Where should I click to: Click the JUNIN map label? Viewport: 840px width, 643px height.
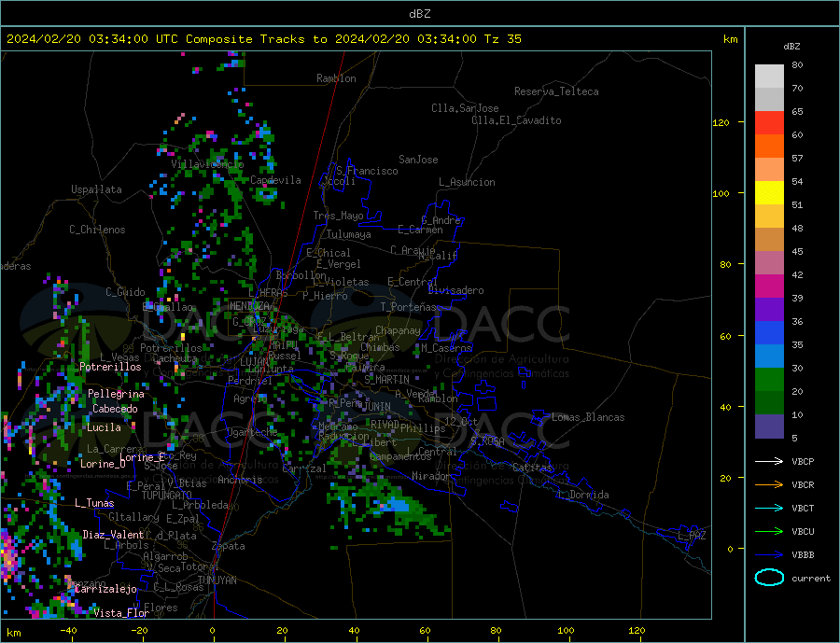(377, 407)
